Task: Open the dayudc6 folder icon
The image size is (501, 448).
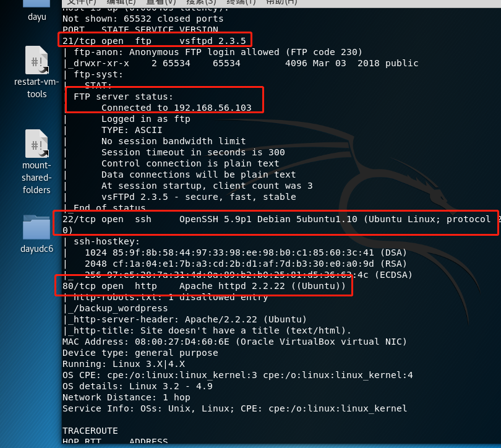Action: click(x=36, y=227)
